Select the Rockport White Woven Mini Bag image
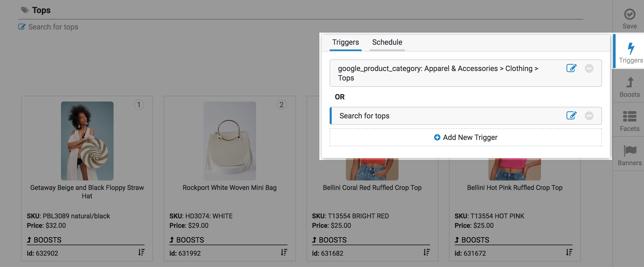644x267 pixels. [x=229, y=141]
